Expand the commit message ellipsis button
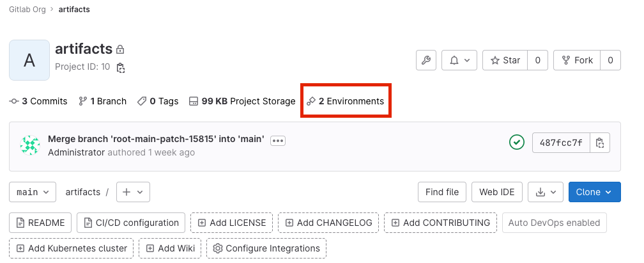Screen dimensions: 644x263 [277, 140]
